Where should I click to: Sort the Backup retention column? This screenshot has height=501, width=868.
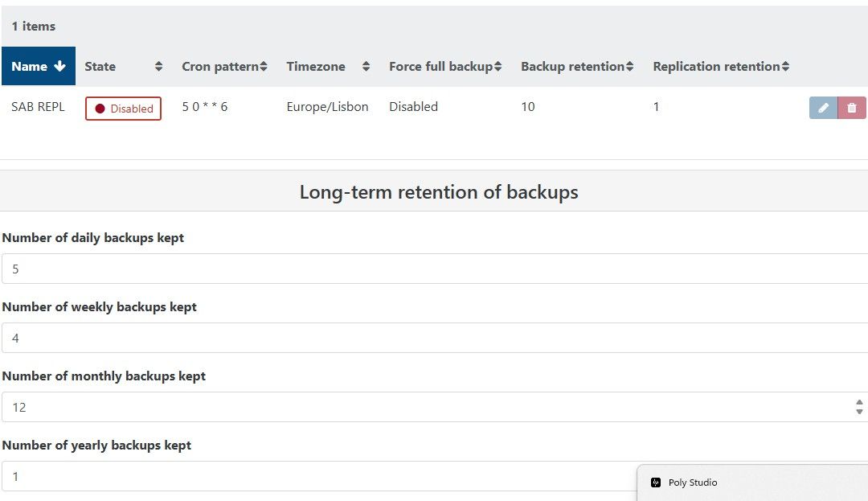pos(629,67)
